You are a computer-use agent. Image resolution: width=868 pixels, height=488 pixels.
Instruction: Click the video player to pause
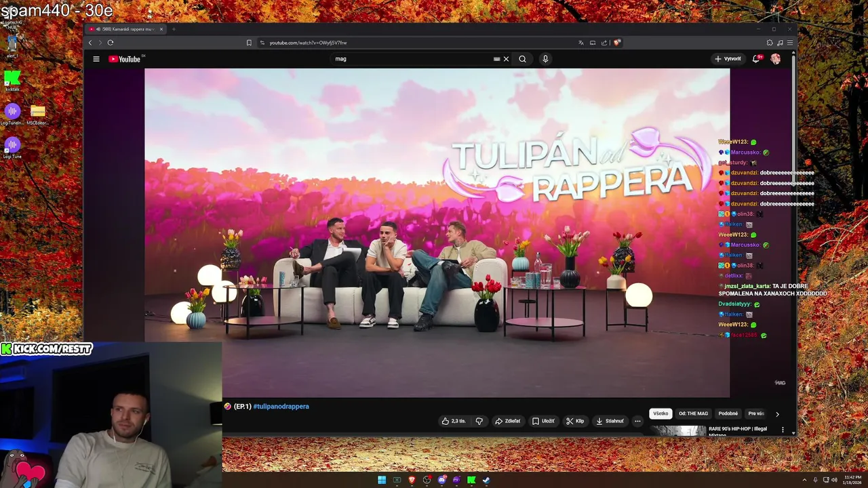[x=437, y=232]
